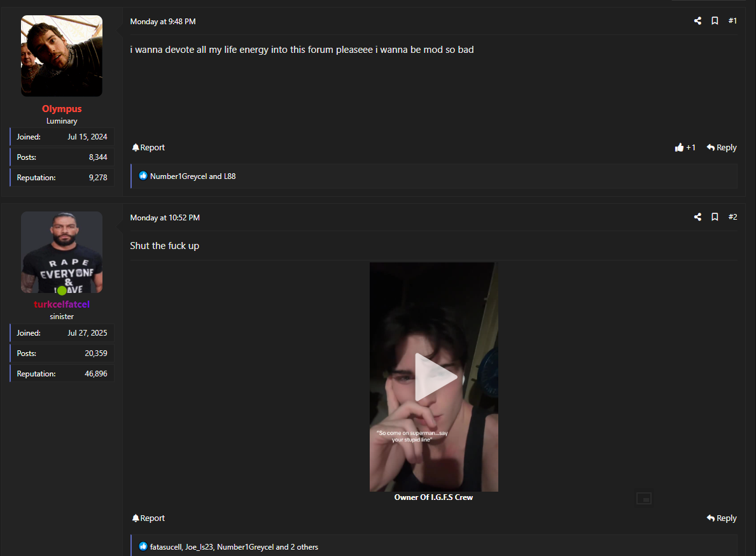Screen dimensions: 756x556
Task: Report the post by Olympus
Action: tap(148, 148)
